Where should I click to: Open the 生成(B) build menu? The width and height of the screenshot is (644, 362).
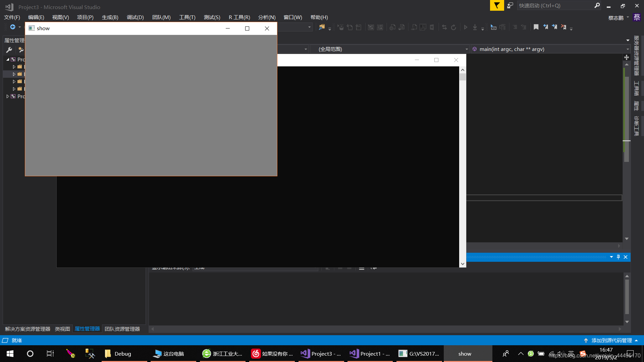click(x=110, y=17)
